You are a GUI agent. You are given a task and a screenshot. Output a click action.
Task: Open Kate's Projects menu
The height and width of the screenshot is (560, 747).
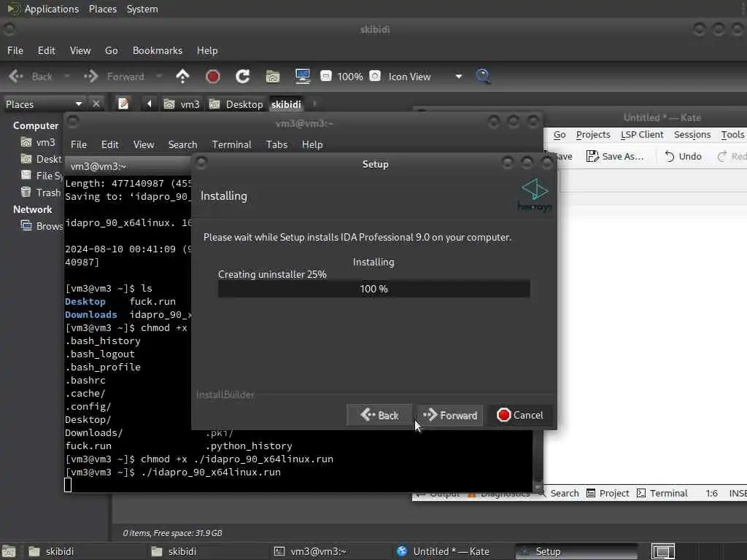pyautogui.click(x=592, y=135)
